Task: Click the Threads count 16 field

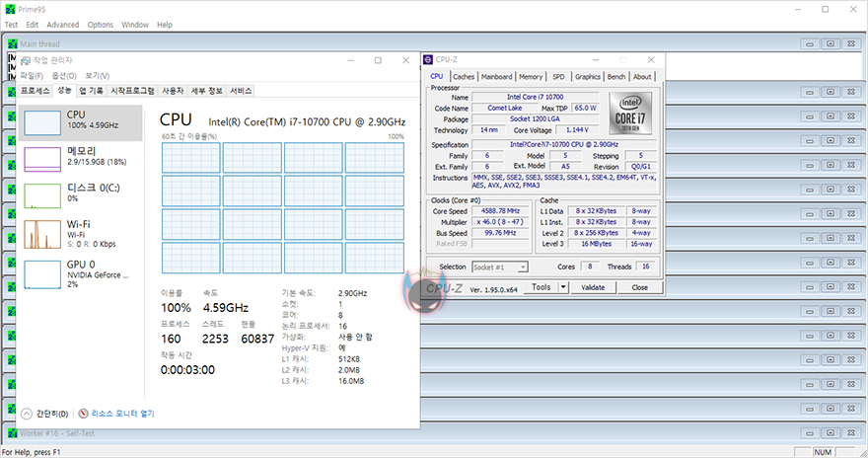Action: (645, 267)
